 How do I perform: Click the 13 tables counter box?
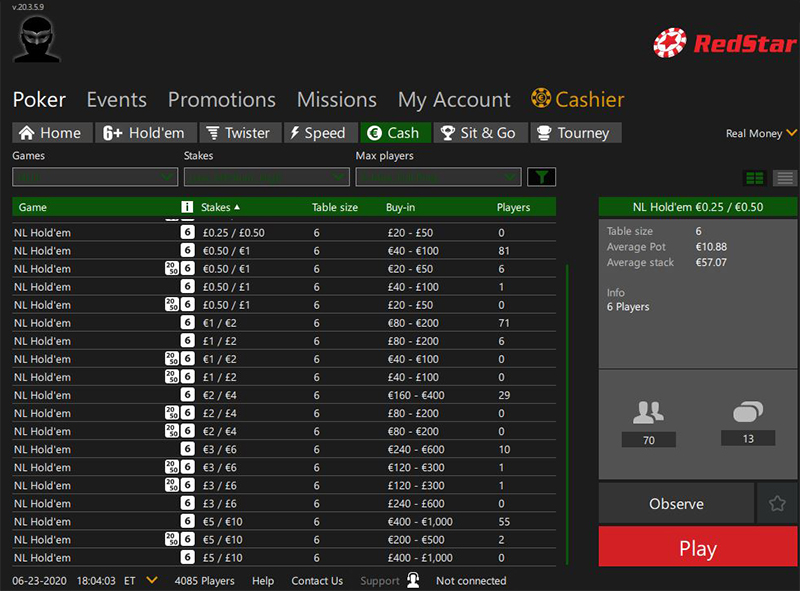coord(748,438)
